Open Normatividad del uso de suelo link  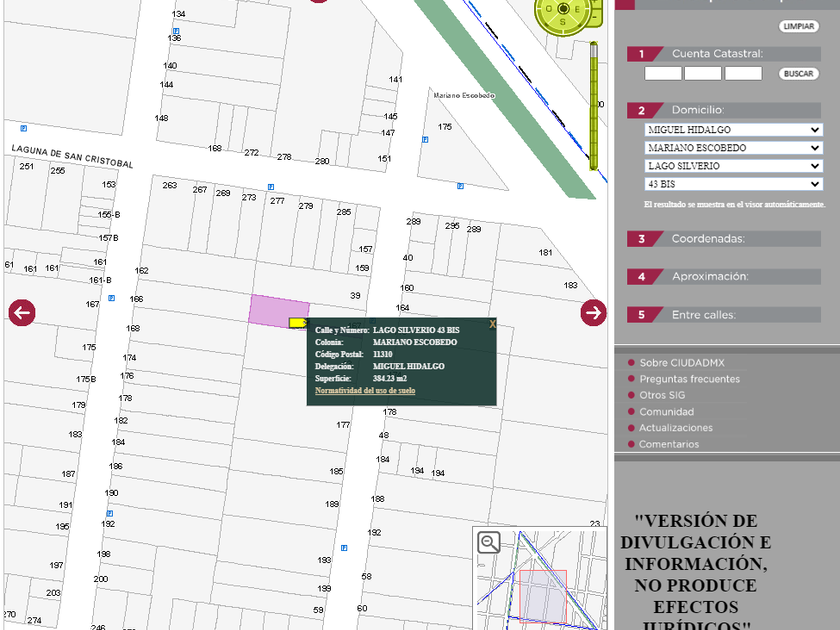tap(365, 390)
